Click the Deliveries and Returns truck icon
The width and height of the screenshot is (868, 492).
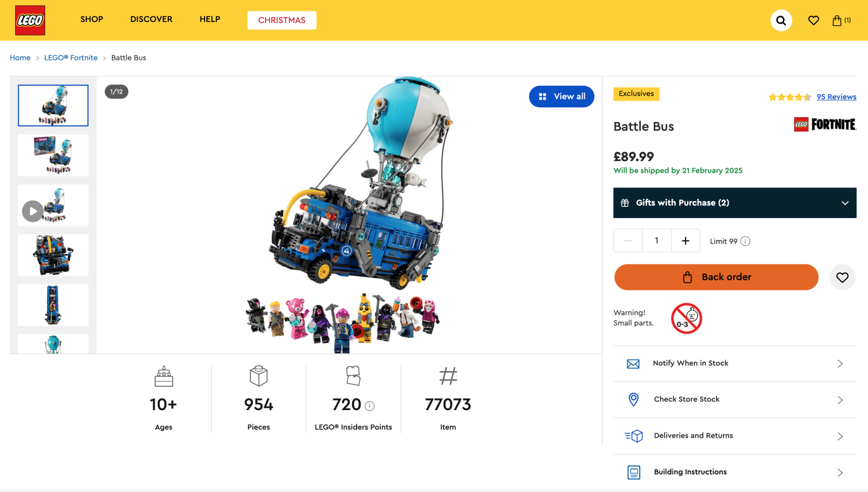[633, 436]
